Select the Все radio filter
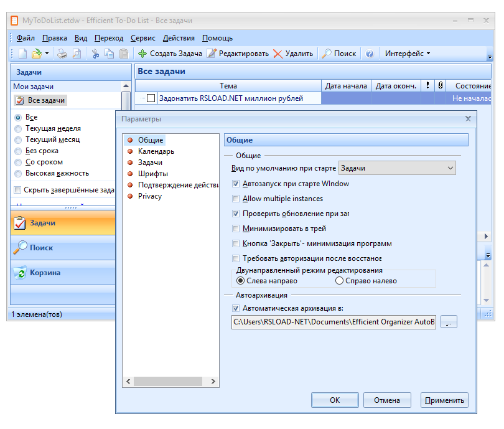 pos(18,118)
